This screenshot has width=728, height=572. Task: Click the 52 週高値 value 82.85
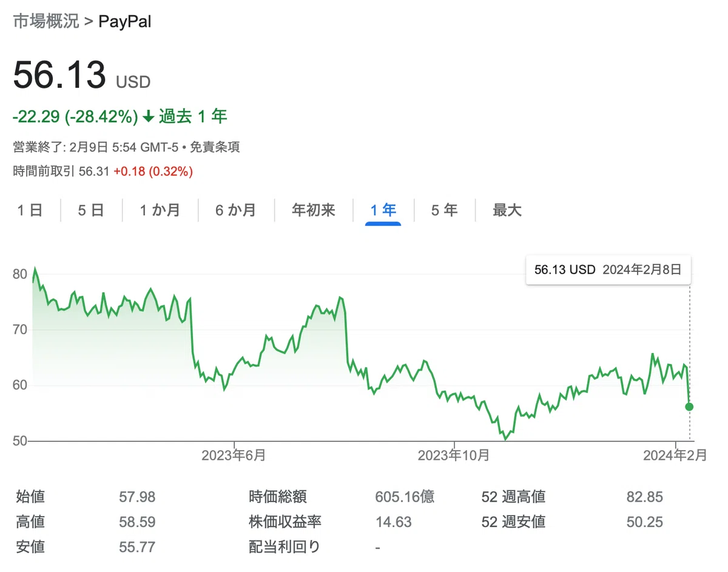click(645, 497)
